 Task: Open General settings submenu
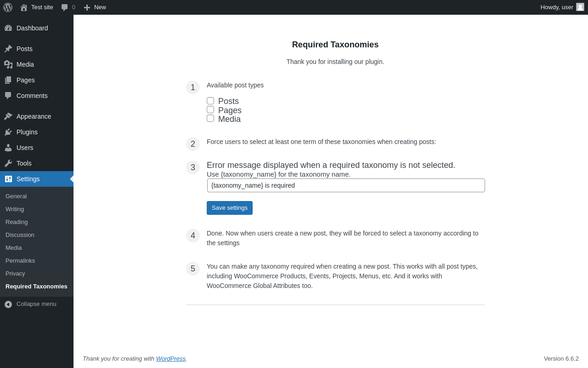[37, 196]
